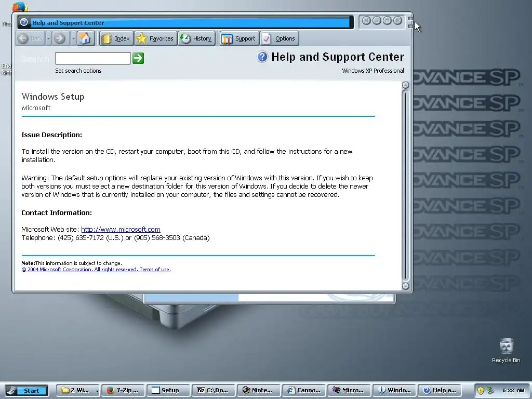The height and width of the screenshot is (399, 532).
Task: Select the Recycle Bin desktop icon
Action: [x=506, y=351]
